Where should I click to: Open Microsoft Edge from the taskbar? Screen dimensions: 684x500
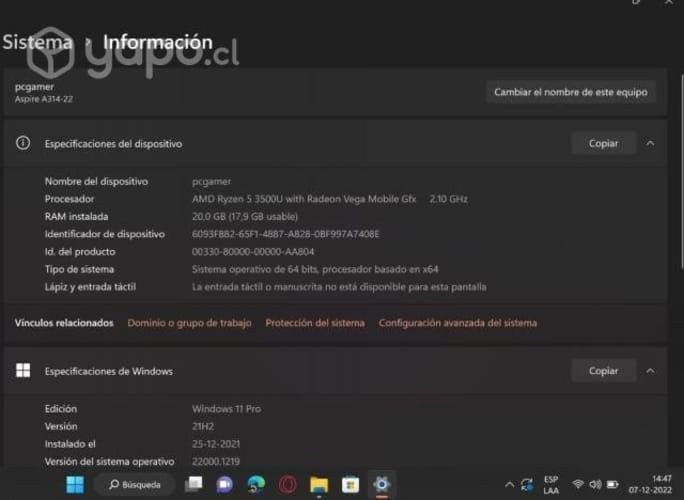[x=256, y=484]
